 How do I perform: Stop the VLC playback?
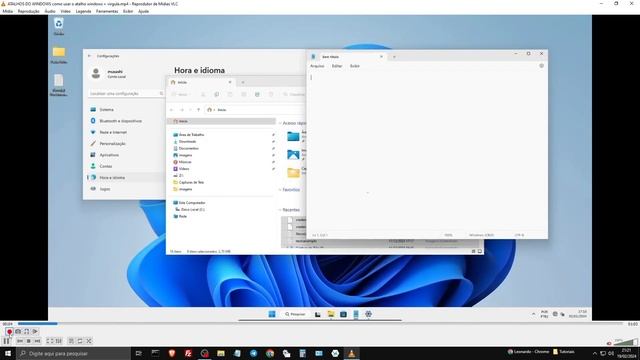tap(29, 341)
